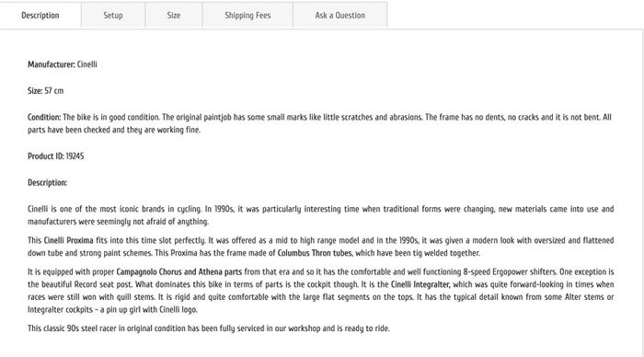Click bold Campagnolo Chorus and Athena parts

(179, 272)
